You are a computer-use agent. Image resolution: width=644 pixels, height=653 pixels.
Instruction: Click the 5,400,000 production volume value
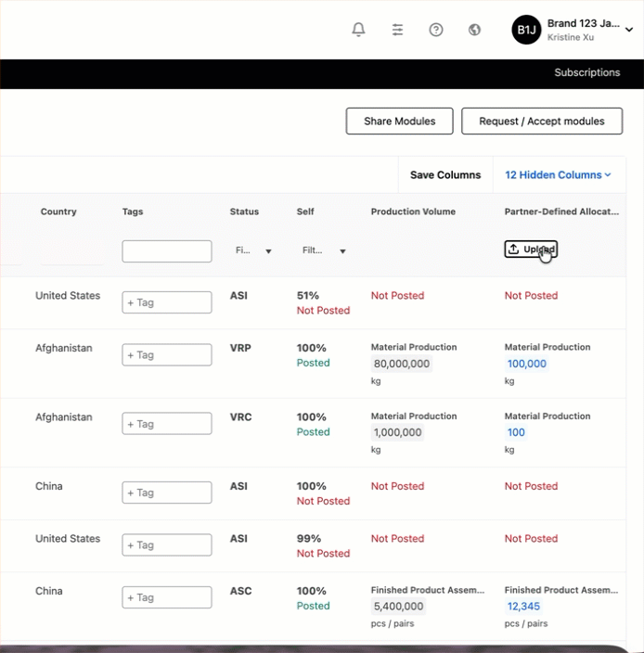(398, 606)
